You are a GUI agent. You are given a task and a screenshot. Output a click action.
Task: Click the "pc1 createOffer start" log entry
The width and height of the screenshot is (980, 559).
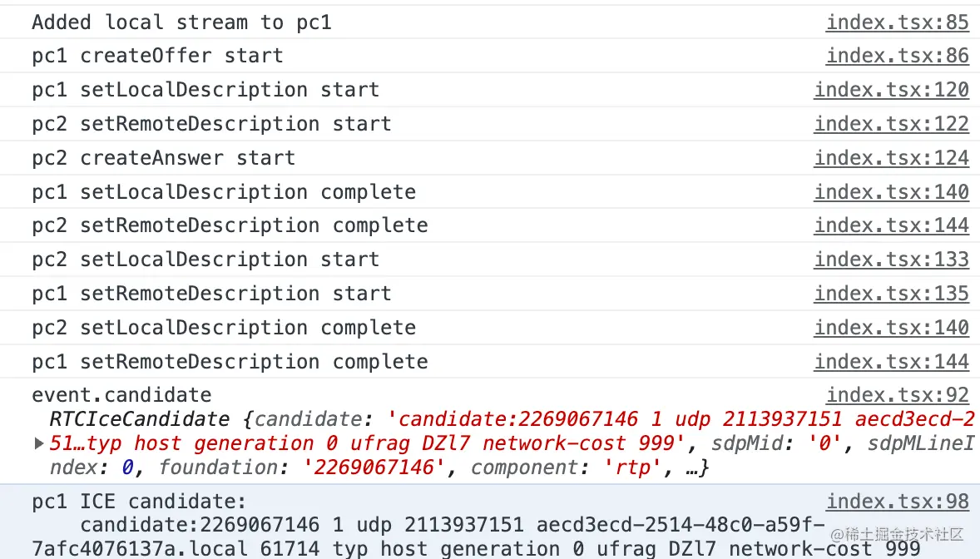click(x=157, y=56)
